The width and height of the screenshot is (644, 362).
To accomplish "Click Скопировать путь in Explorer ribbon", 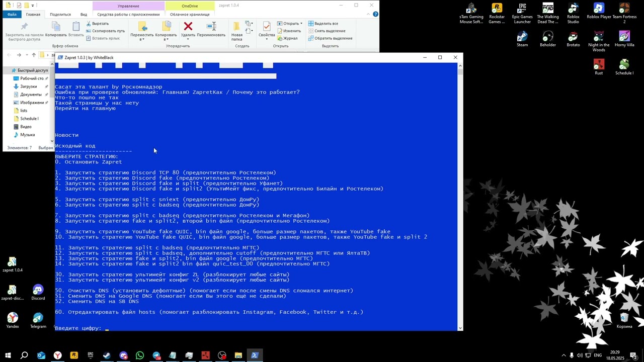I will 105,31.
